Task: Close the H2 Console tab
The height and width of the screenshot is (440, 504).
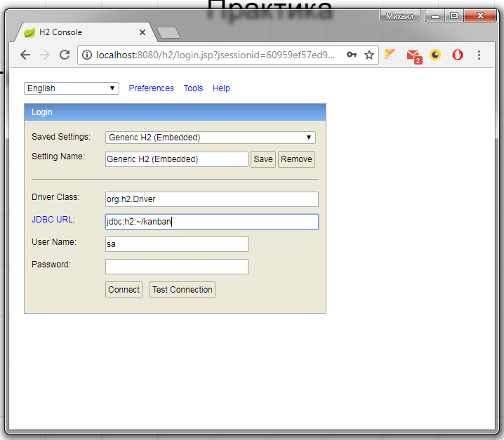Action: [142, 32]
